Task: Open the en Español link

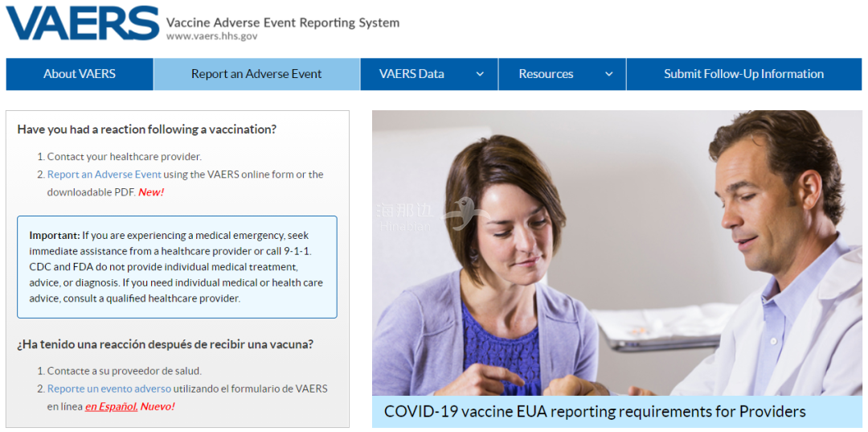Action: point(111,406)
